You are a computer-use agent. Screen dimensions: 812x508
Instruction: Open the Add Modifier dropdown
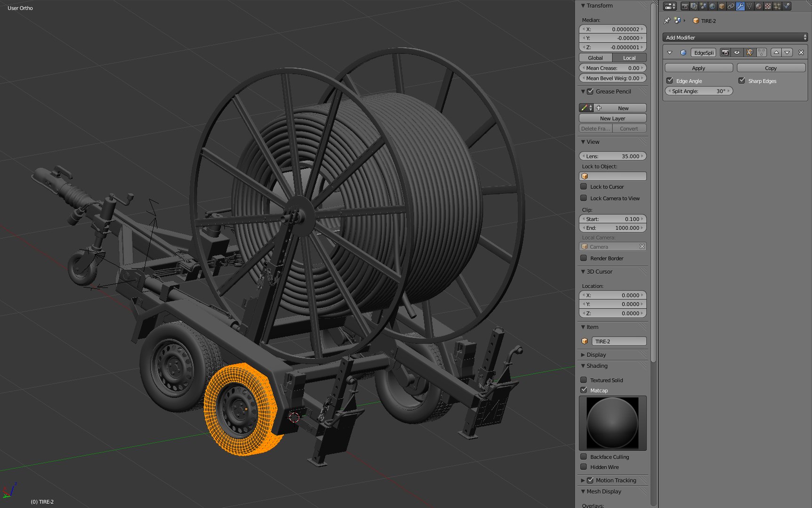735,38
